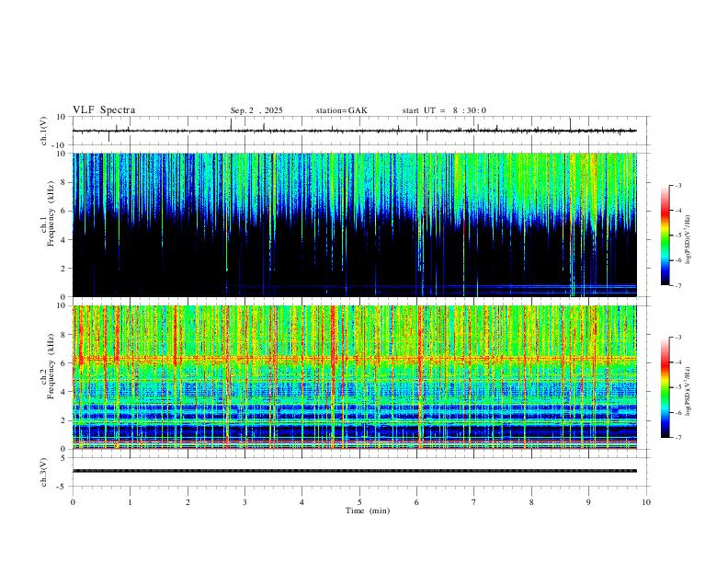Click time axis tick label '3'

point(245,502)
